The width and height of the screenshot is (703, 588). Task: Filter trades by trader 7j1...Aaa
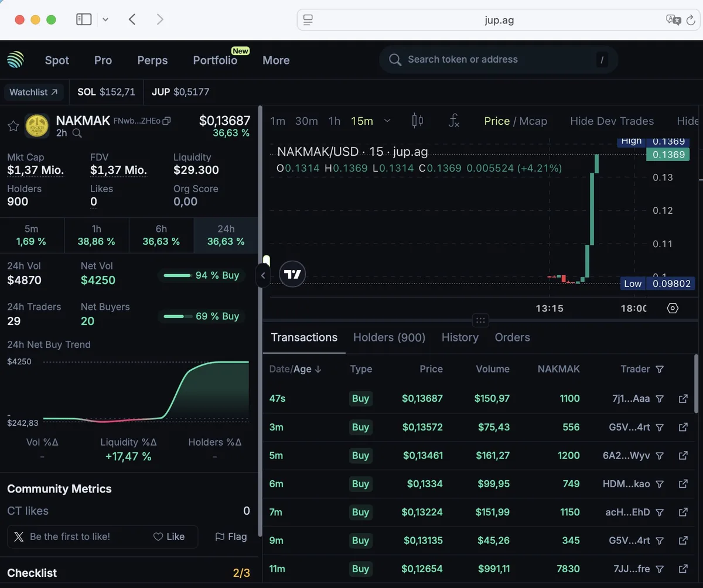coord(660,399)
